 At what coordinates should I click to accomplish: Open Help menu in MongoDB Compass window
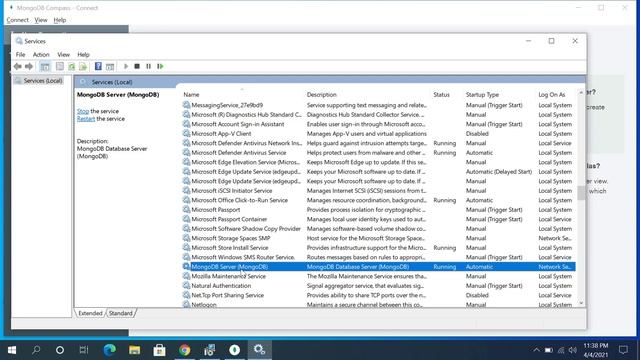(60, 20)
